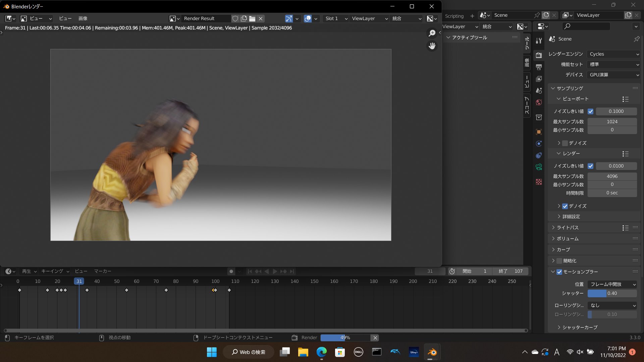Open the Object properties tab
This screenshot has width=644, height=362.
(539, 132)
